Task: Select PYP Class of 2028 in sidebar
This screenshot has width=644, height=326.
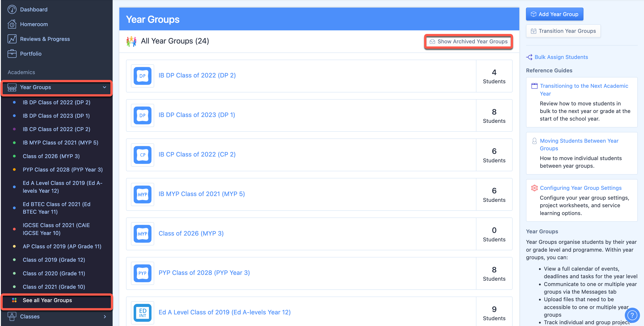Action: [x=63, y=170]
